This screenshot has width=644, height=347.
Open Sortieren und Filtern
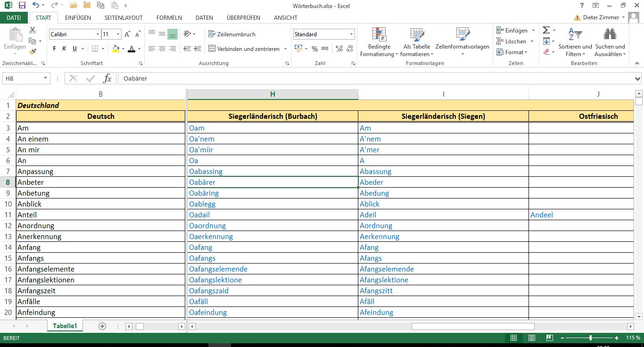575,42
